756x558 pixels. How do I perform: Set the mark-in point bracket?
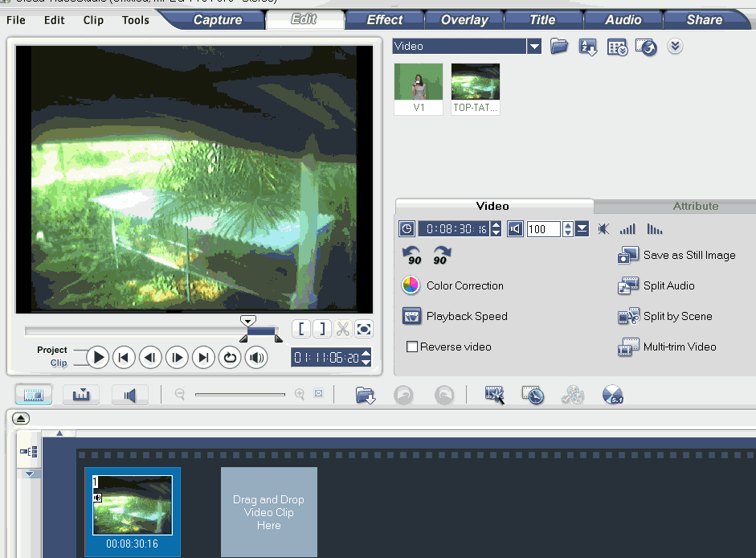(301, 329)
